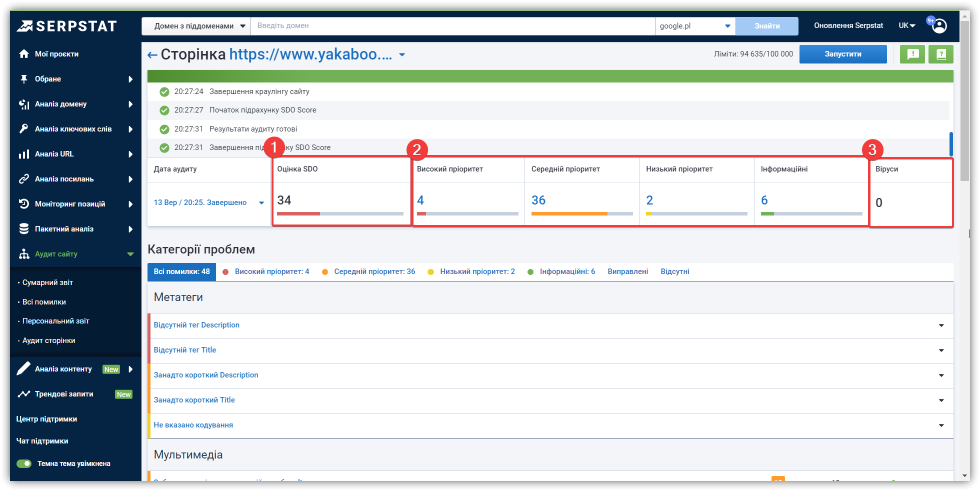Select the Всі помилки: 48 tab
The height and width of the screenshot is (491, 980).
click(182, 271)
